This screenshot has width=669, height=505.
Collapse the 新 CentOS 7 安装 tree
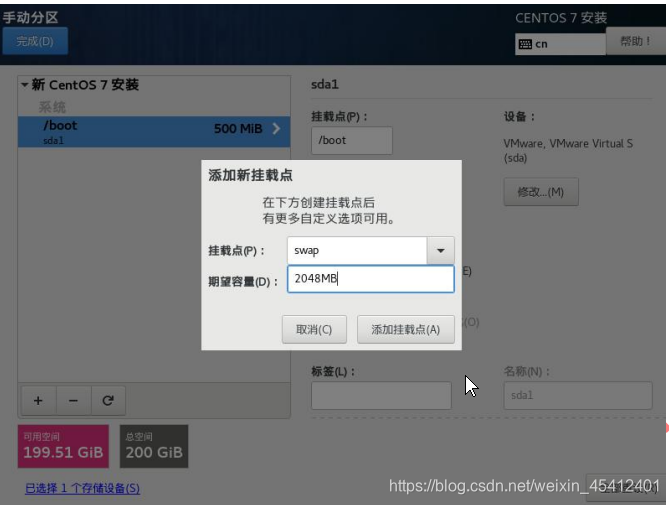click(25, 84)
